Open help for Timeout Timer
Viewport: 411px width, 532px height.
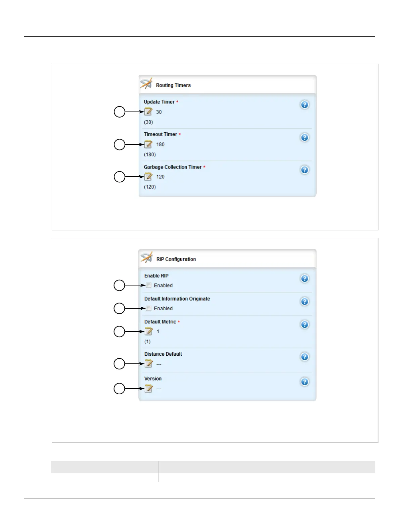tap(305, 137)
